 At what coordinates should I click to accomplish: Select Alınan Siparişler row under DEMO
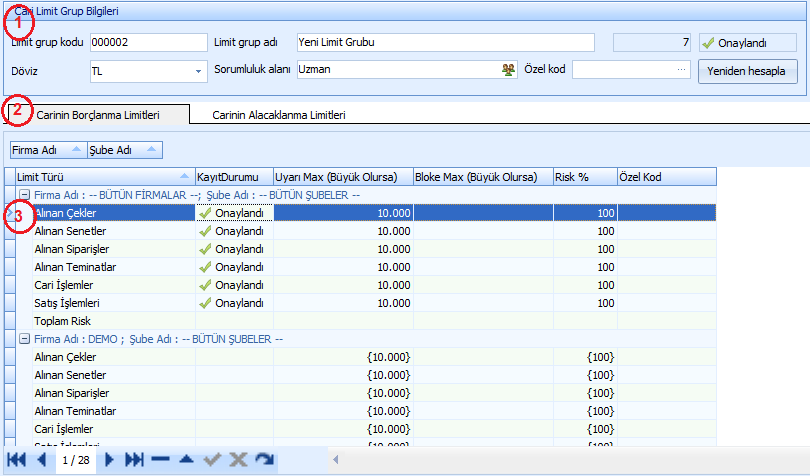click(x=366, y=393)
